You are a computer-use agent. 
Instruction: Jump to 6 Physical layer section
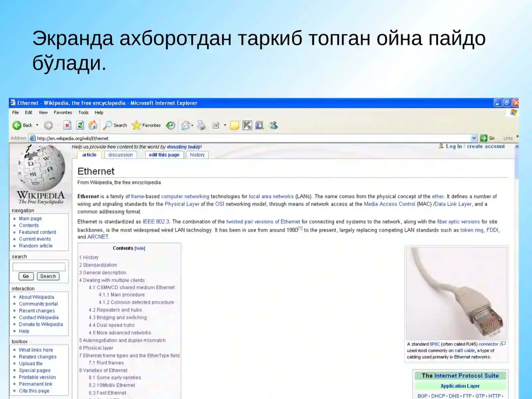(96, 348)
